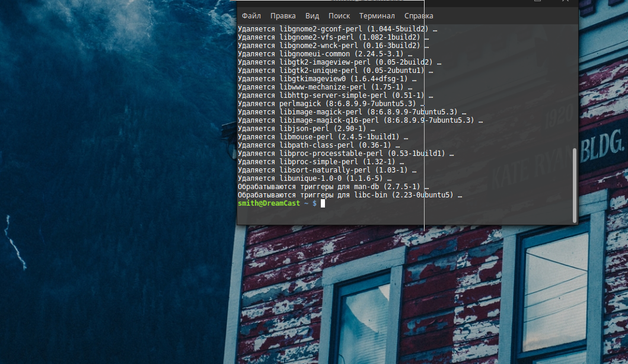The width and height of the screenshot is (628, 364).
Task: Click line 'libgnome2-vfs-perl (1.082-1build2)'
Action: [x=333, y=37]
